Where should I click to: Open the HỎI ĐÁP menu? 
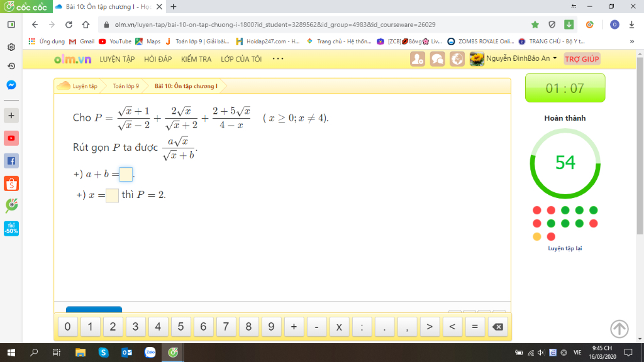tap(158, 59)
